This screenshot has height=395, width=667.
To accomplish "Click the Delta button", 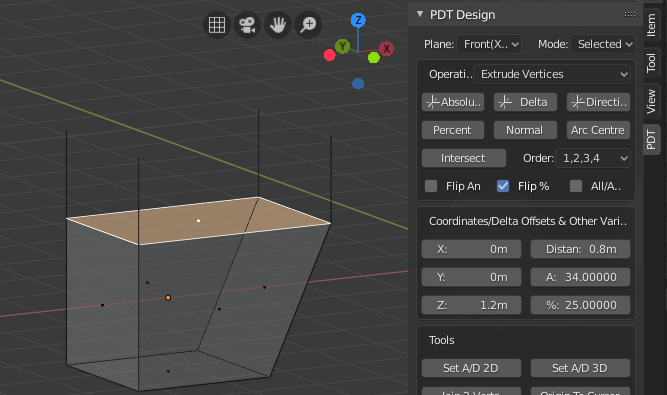I will 525,102.
